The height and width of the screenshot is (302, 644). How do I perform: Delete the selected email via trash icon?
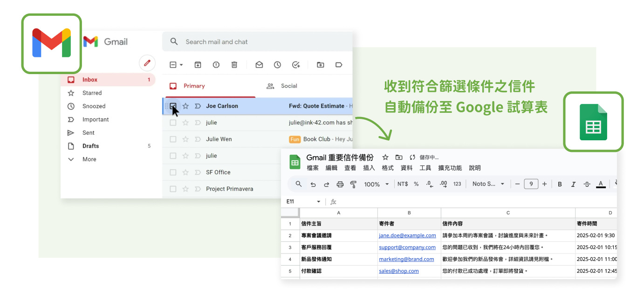tap(234, 64)
